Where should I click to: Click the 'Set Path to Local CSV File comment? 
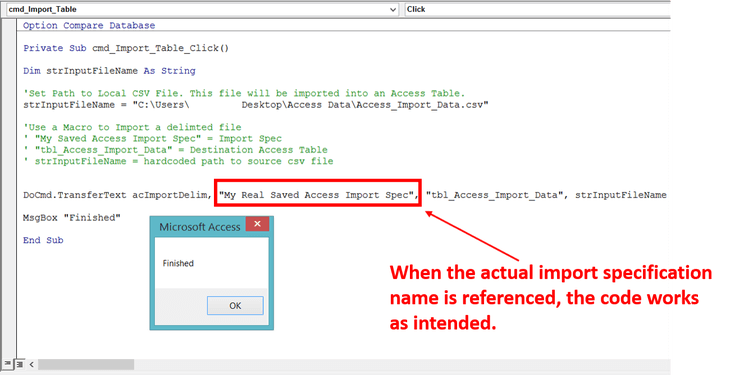pyautogui.click(x=244, y=93)
